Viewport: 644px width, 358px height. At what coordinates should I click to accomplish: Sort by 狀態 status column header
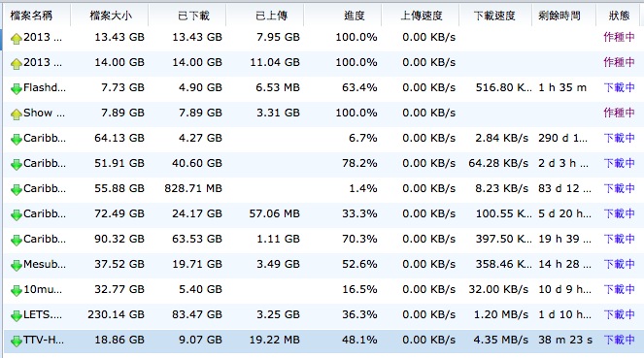pos(619,16)
